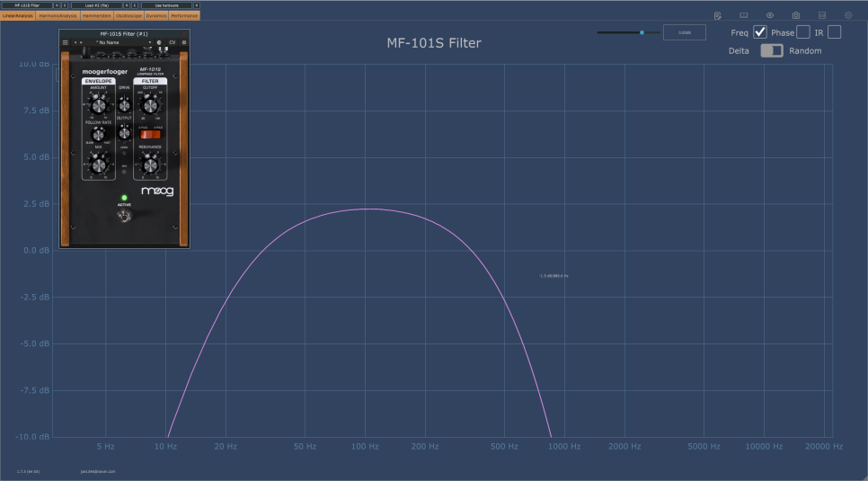This screenshot has width=868, height=481.
Task: Enable the Phase checkbox
Action: (802, 32)
